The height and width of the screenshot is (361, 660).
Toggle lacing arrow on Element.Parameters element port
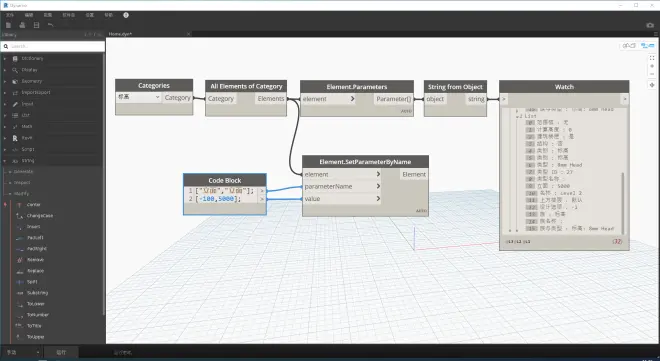352,99
